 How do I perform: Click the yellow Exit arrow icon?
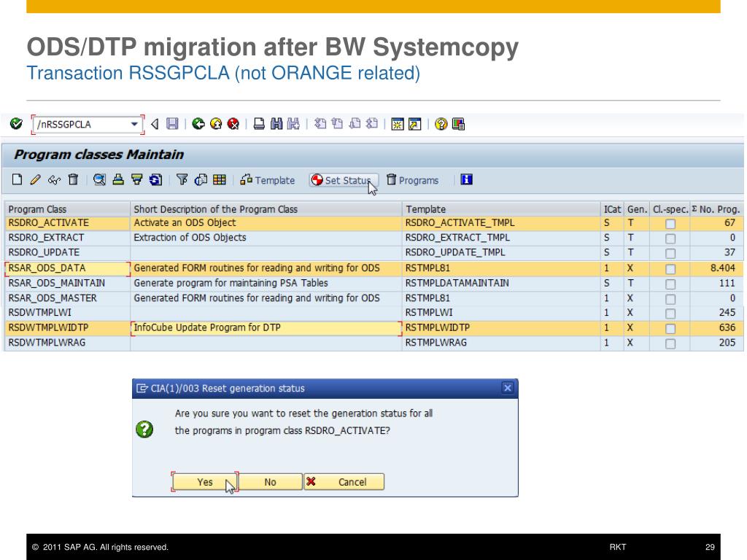coord(216,124)
